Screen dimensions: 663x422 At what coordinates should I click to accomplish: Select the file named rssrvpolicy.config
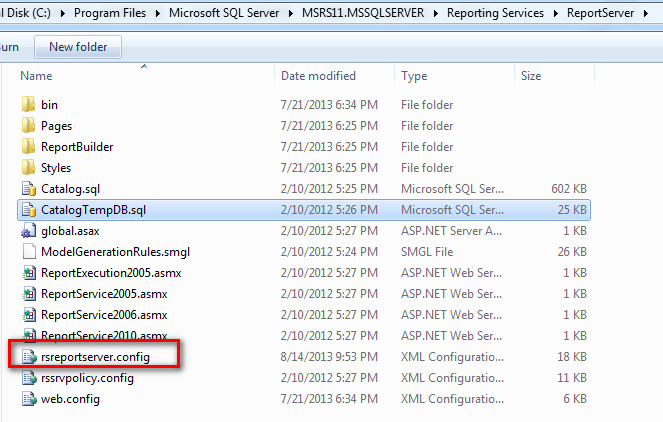pos(87,378)
